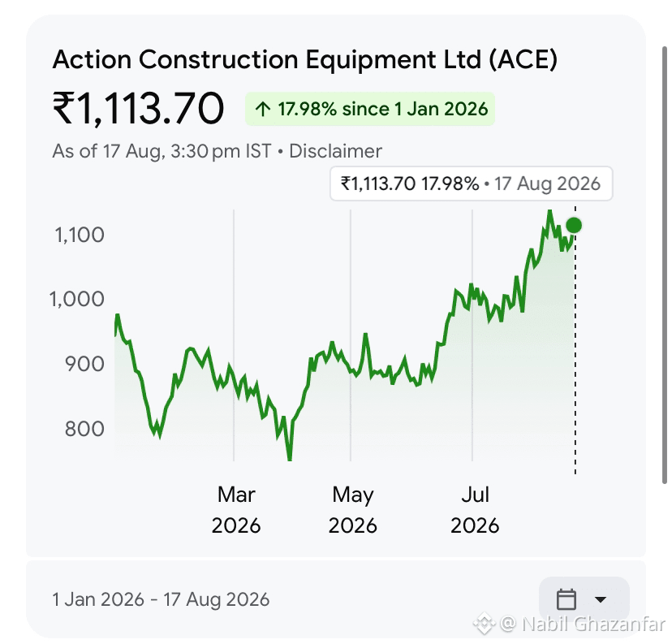Viewport: 672px width, 644px height.
Task: Click the Mar 2026 axis label
Action: pyautogui.click(x=236, y=510)
